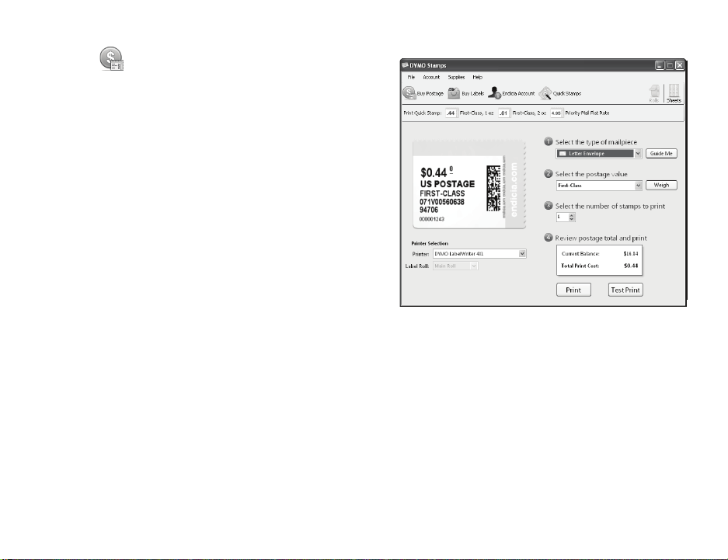Switch to Rolls label type
The height and width of the screenshot is (560, 728).
pos(654,93)
